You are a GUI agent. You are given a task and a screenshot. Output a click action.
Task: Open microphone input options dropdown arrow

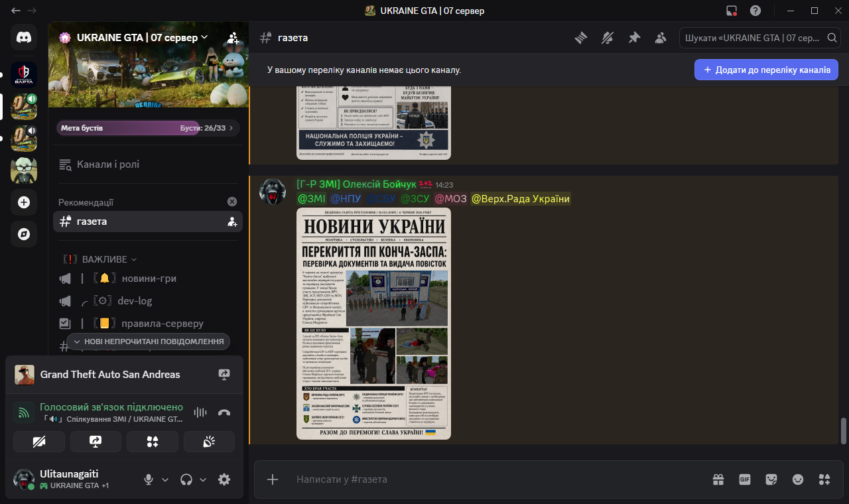(165, 479)
